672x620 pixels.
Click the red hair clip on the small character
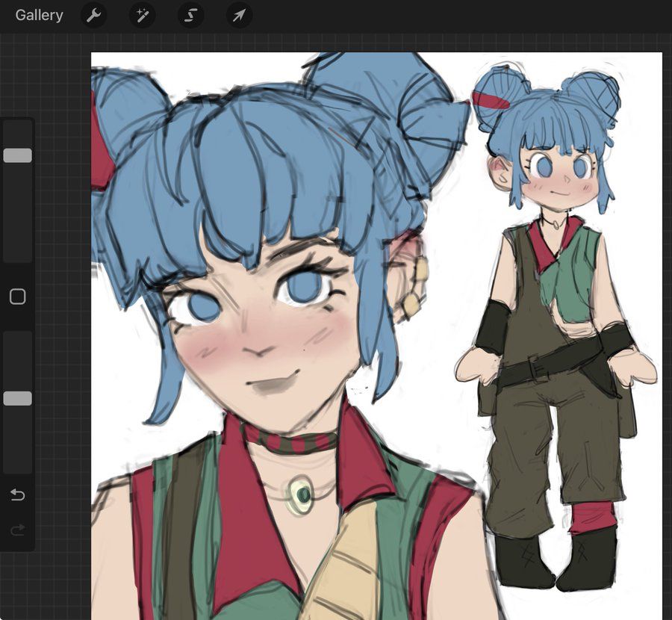click(x=491, y=99)
